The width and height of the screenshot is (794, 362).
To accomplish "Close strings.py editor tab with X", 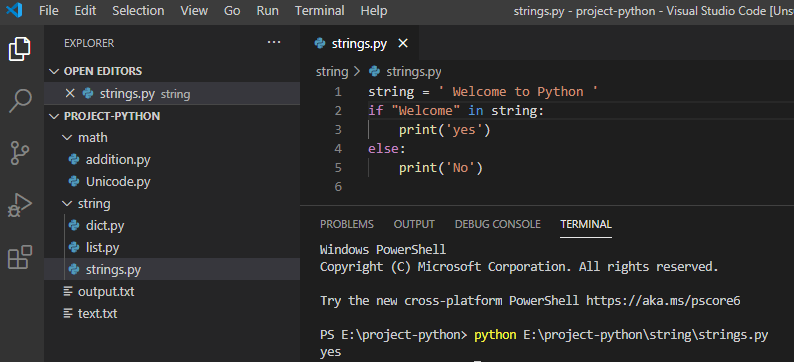I will [403, 44].
